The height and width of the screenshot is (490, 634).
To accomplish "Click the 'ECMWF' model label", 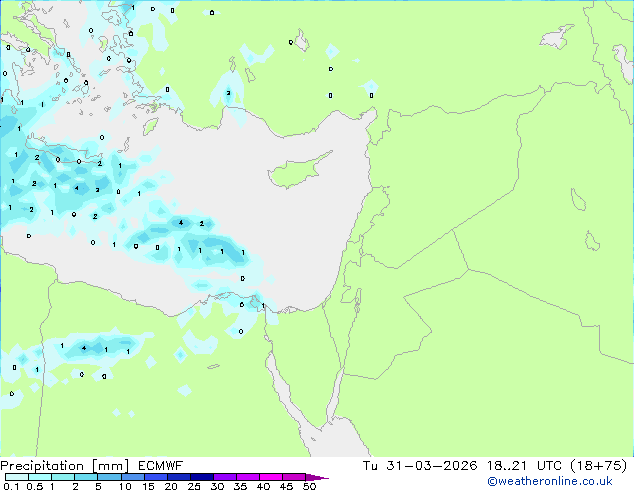I will pos(161,466).
